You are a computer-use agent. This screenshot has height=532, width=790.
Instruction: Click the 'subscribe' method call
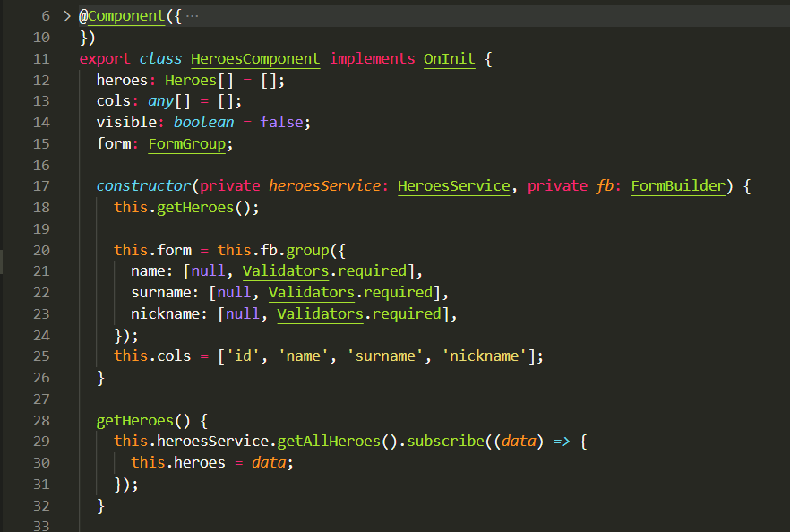(445, 442)
